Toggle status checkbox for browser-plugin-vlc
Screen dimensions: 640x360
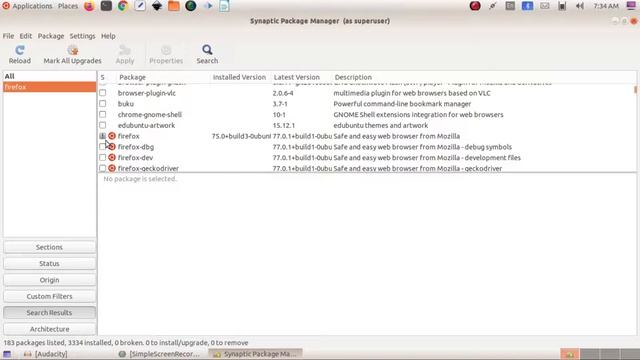click(x=102, y=93)
